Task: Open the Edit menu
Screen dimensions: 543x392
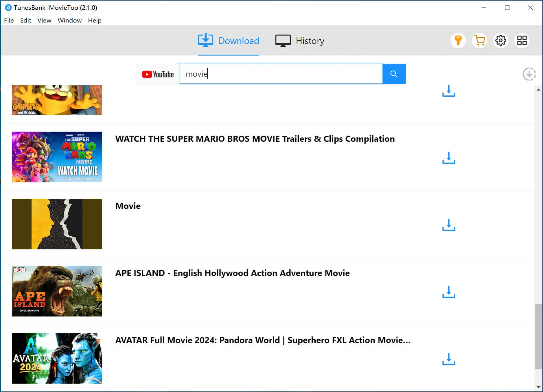Action: pos(25,20)
